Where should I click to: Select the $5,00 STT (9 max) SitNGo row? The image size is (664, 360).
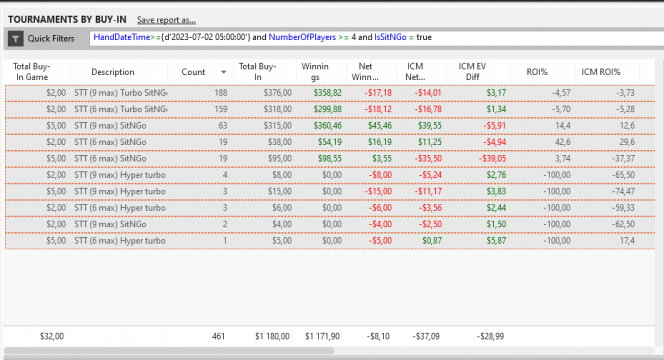(330, 126)
